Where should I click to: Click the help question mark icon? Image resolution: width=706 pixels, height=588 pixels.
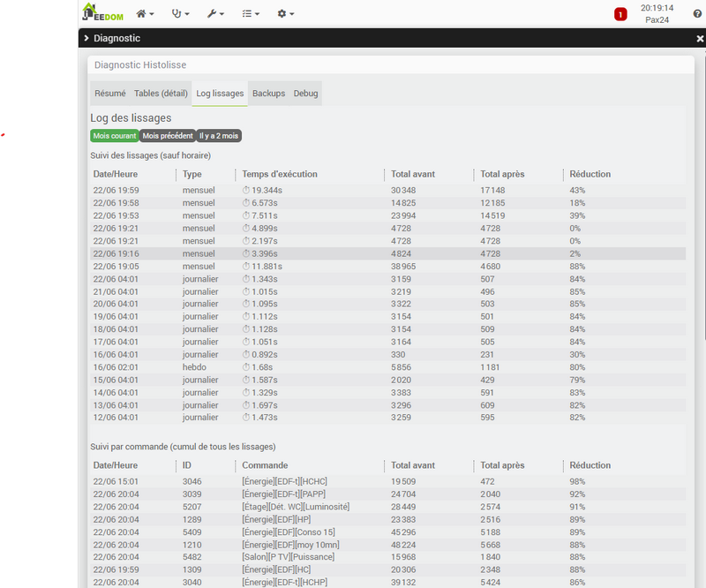(697, 13)
